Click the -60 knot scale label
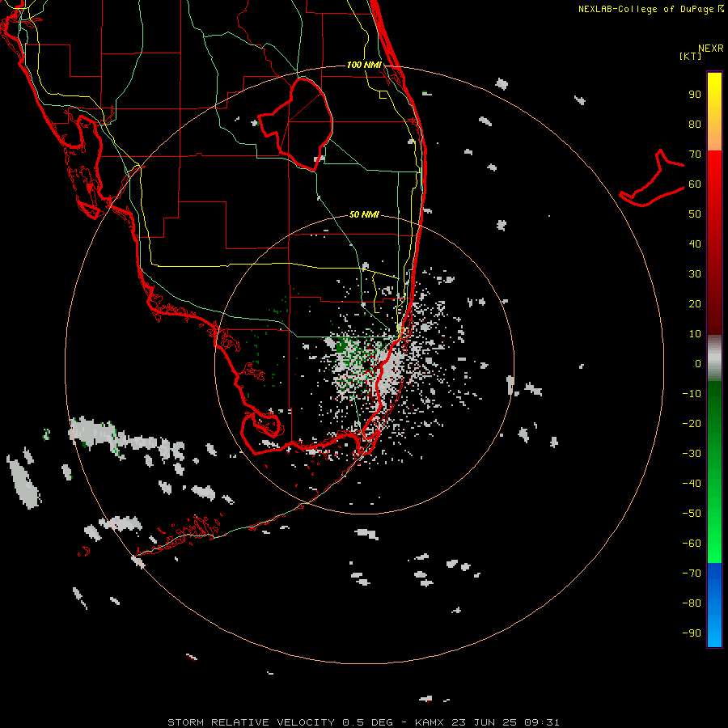This screenshot has height=728, width=728. coord(692,544)
